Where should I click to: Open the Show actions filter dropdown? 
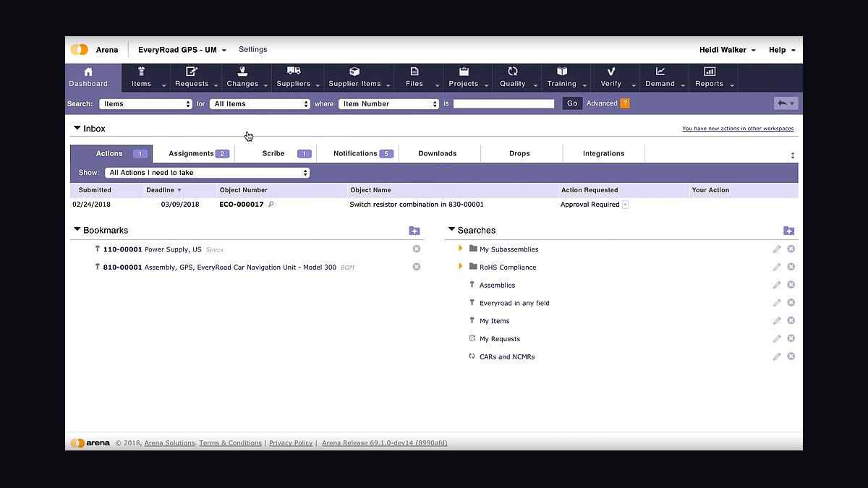[208, 173]
